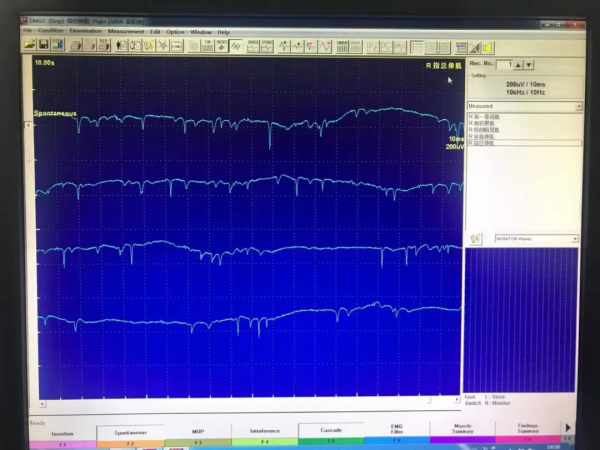Increase the Rec. No. with up arrow
Image resolution: width=600 pixels, height=450 pixels.
pyautogui.click(x=517, y=65)
